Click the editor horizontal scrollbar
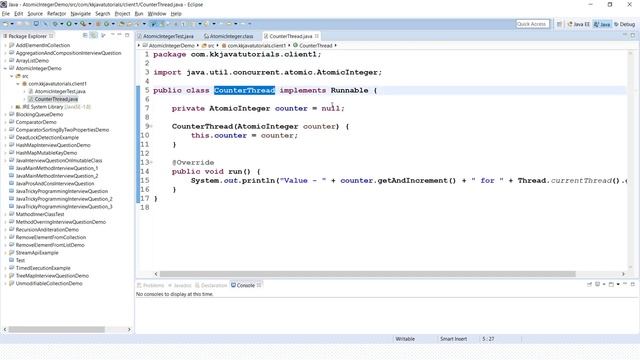 (367, 274)
